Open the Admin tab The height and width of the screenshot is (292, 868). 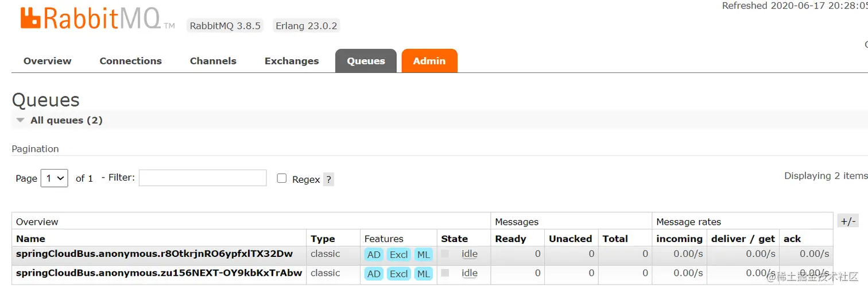point(429,61)
